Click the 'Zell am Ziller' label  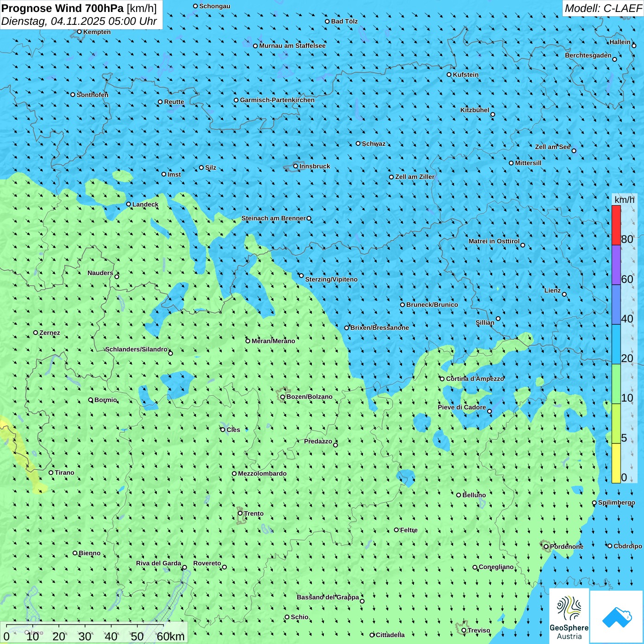tap(414, 177)
